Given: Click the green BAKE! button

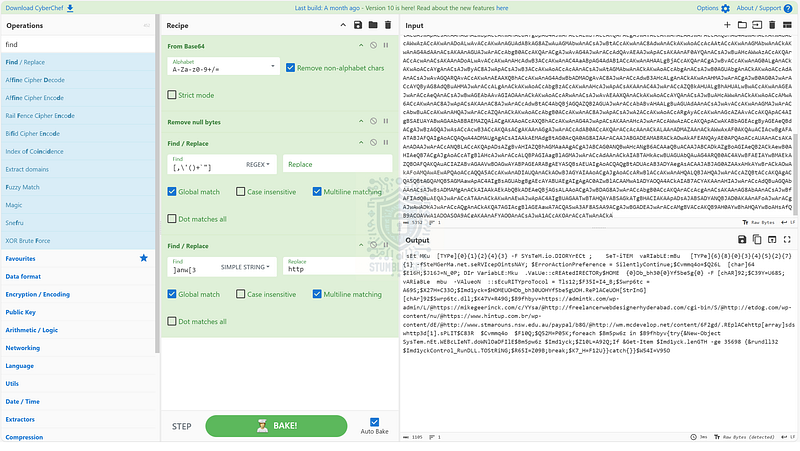Looking at the screenshot, I should [276, 425].
